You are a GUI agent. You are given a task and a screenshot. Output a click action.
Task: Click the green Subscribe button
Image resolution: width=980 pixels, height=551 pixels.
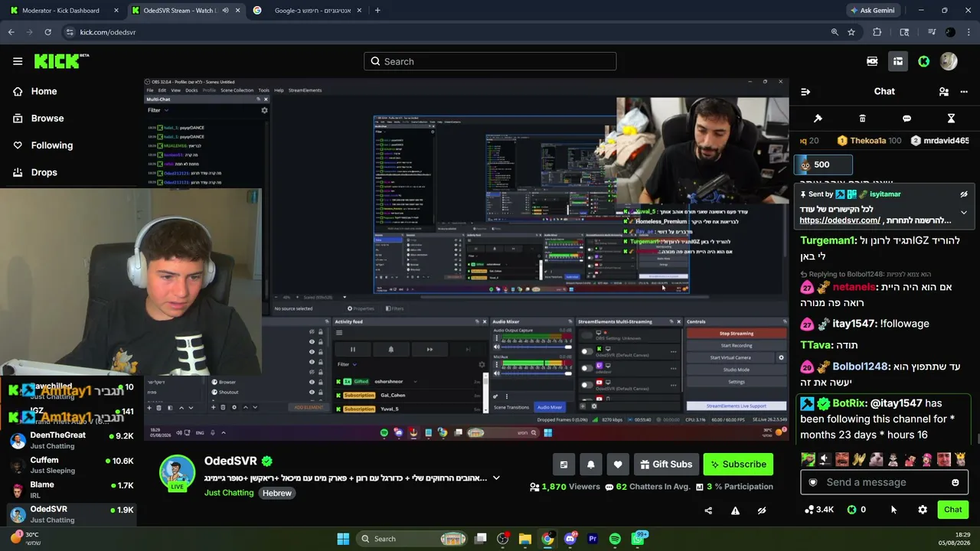[738, 465]
